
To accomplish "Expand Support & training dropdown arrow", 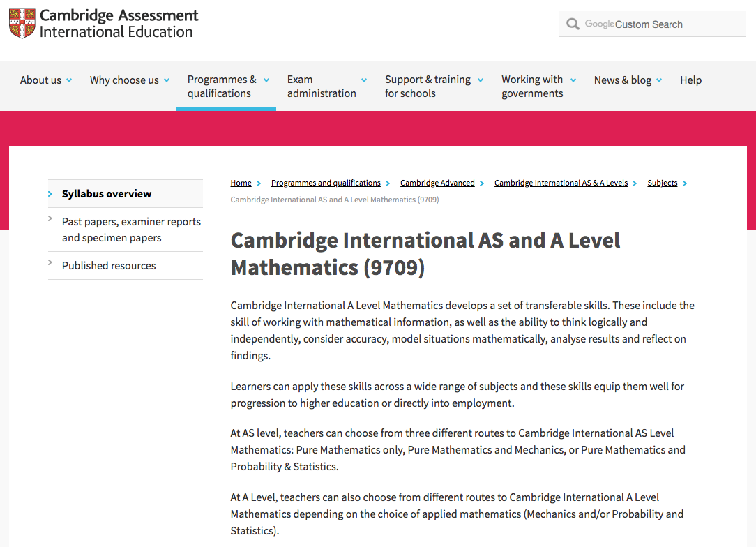I will click(x=481, y=80).
